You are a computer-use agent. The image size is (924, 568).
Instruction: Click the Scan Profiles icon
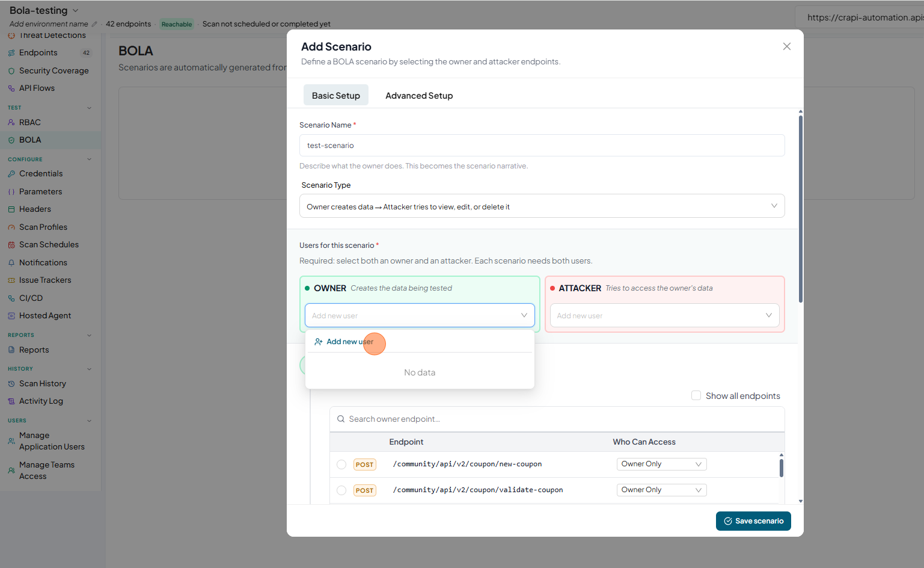pyautogui.click(x=11, y=227)
